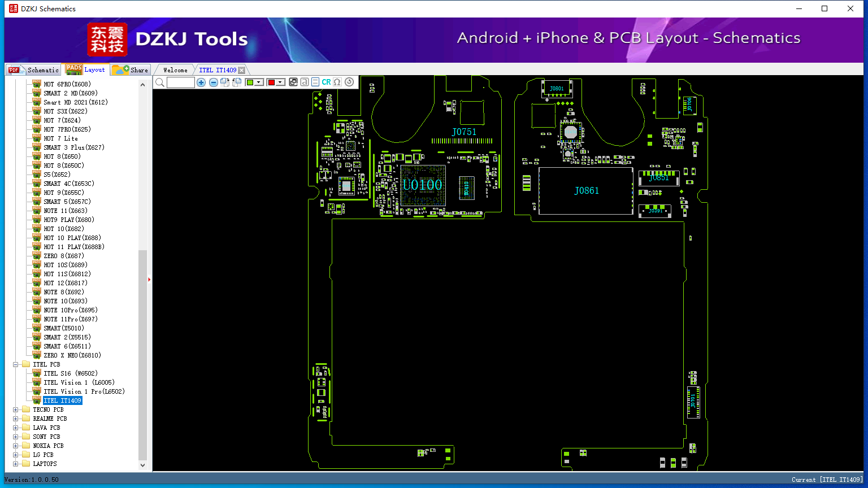Open the red color dropdown arrow

point(280,82)
